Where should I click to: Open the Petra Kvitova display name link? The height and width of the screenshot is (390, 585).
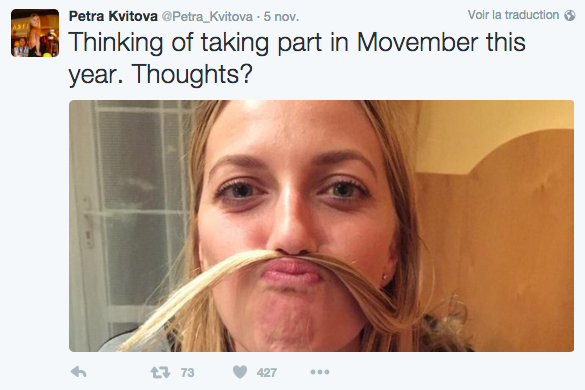coord(113,16)
